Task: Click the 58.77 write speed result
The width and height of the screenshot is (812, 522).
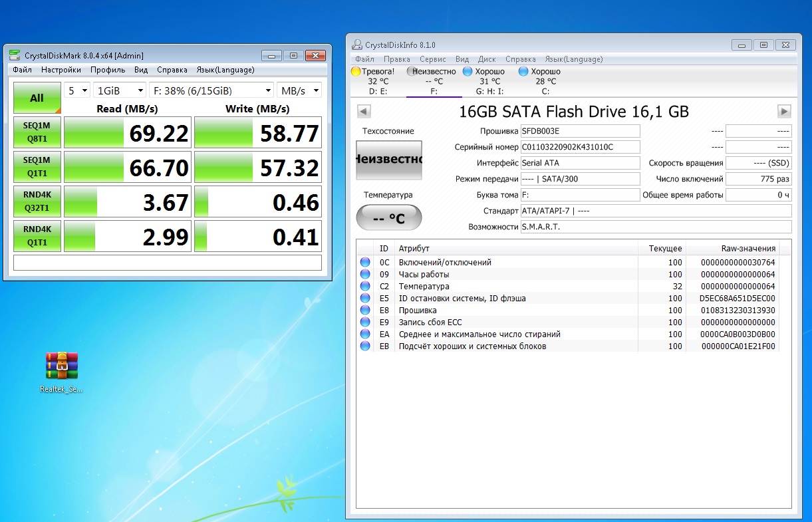Action: coord(258,133)
